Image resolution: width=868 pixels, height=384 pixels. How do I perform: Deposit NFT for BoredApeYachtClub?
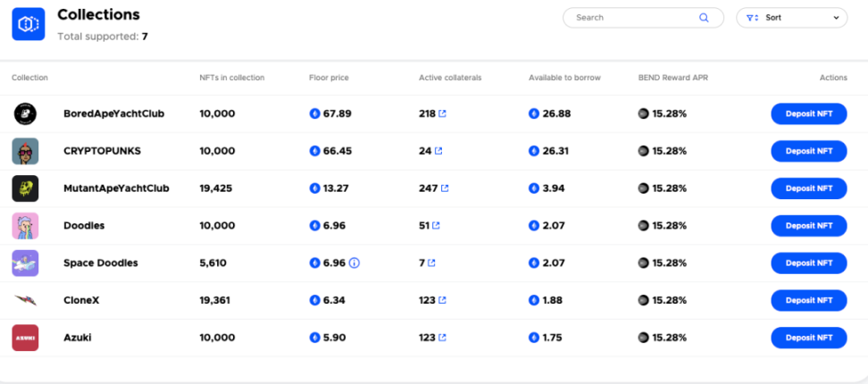[x=808, y=114]
